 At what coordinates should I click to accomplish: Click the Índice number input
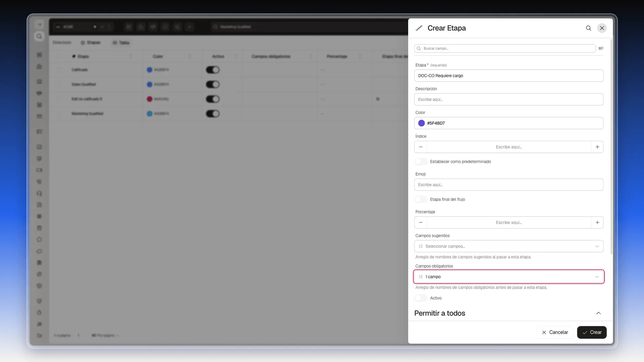[x=509, y=147]
